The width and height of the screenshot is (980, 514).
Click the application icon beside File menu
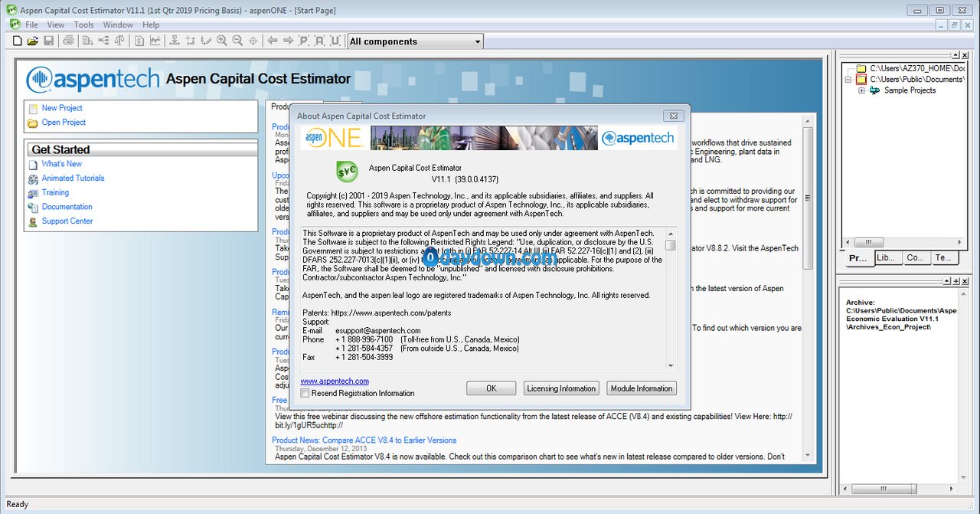click(15, 25)
